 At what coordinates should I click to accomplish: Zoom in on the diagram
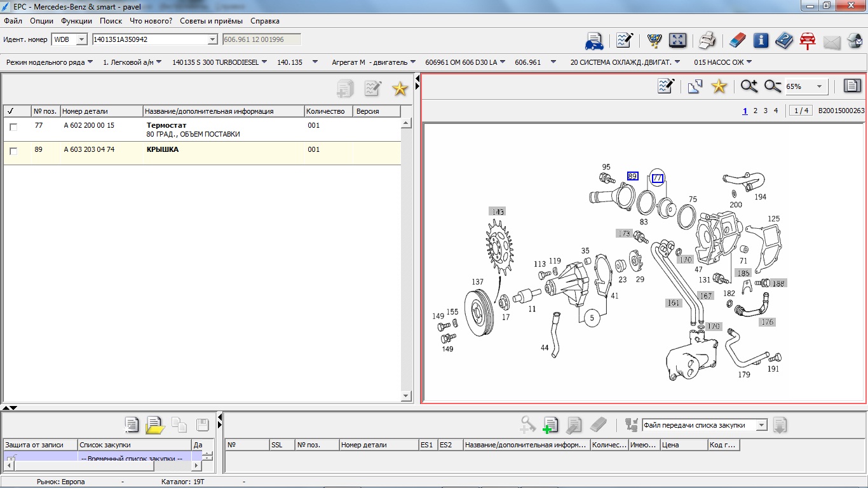tap(749, 86)
